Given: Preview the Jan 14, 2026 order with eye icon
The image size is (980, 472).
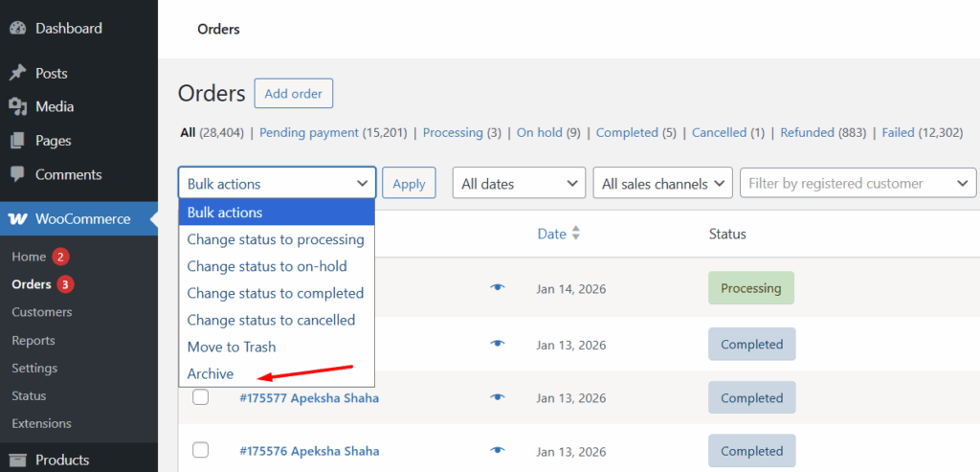Looking at the screenshot, I should tap(497, 288).
